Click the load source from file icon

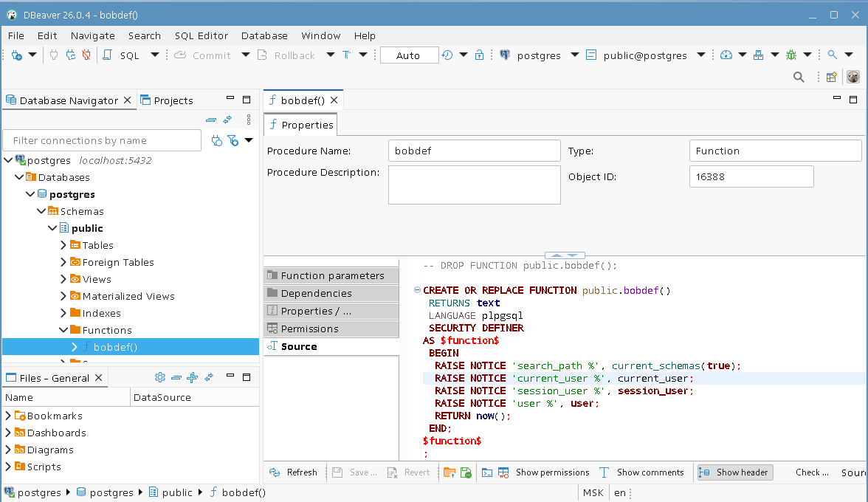click(x=449, y=472)
